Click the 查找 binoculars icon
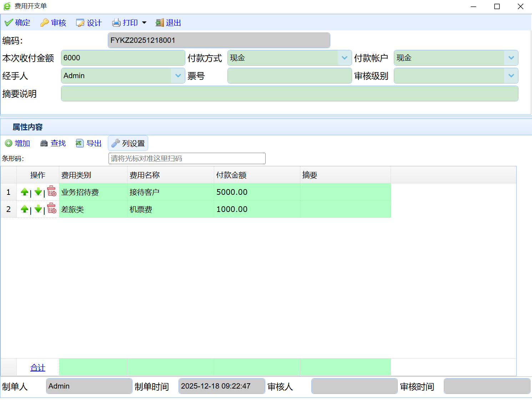The height and width of the screenshot is (400, 532). coord(44,143)
